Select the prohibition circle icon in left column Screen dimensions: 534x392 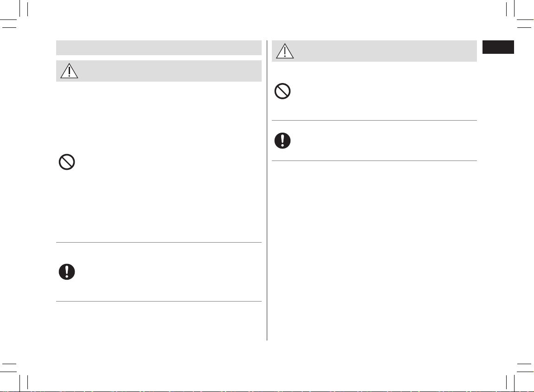coord(67,162)
